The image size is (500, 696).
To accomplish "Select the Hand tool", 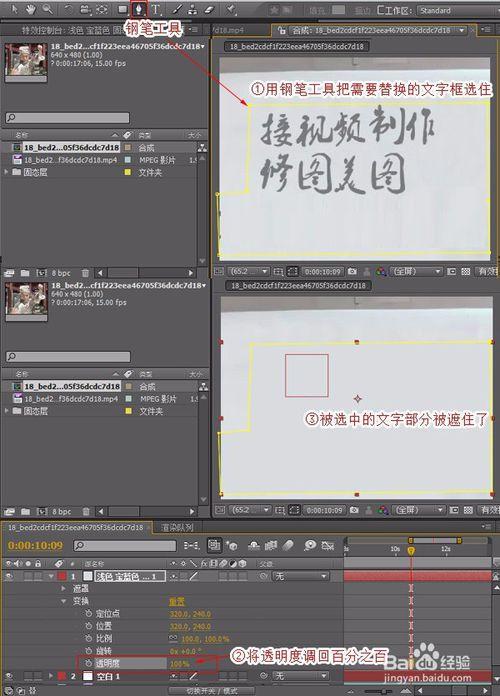I will point(30,9).
